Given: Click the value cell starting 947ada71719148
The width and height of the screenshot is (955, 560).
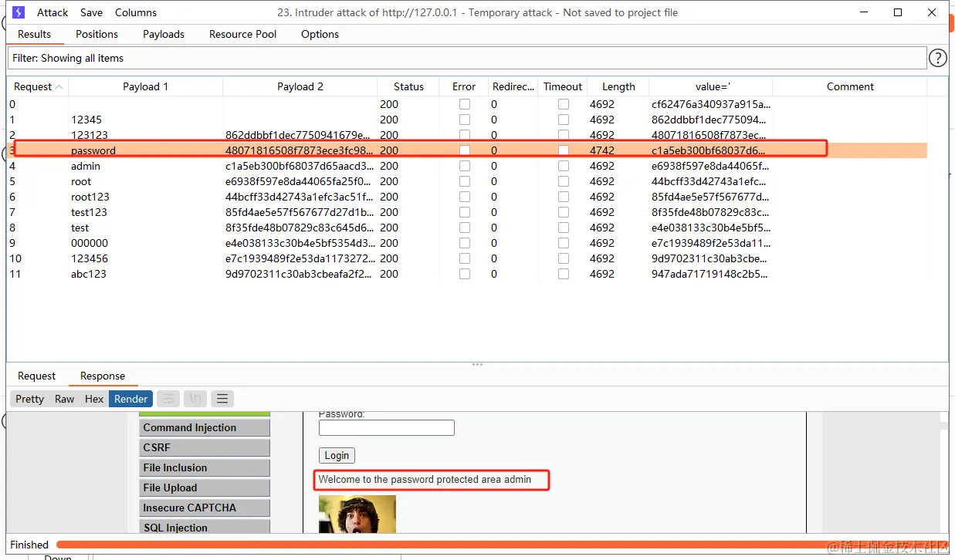Looking at the screenshot, I should point(711,274).
